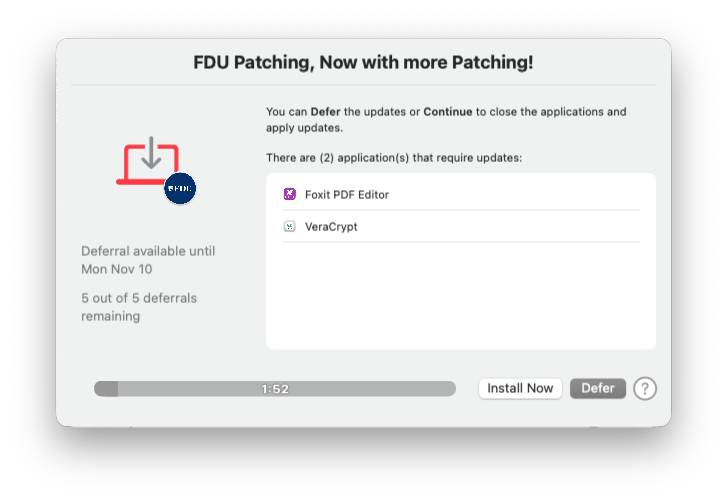This screenshot has width=727, height=500.
Task: Click the round blue FDU badge logo
Action: 180,187
